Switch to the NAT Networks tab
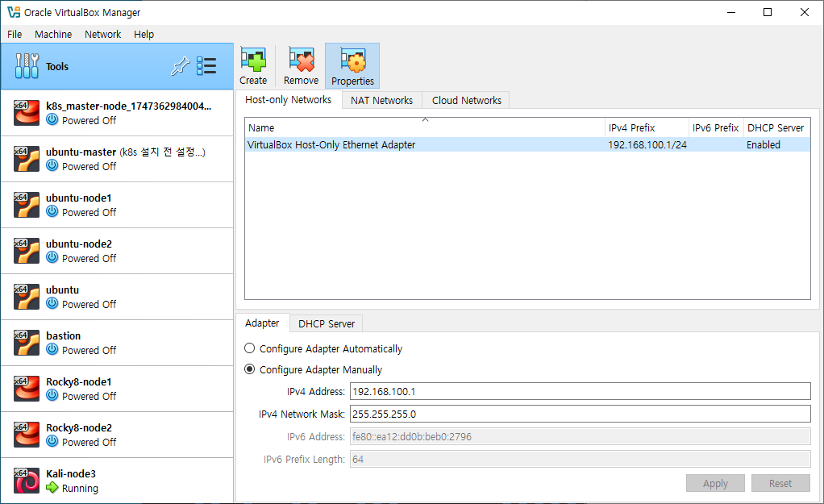Image resolution: width=824 pixels, height=504 pixels. pyautogui.click(x=382, y=100)
